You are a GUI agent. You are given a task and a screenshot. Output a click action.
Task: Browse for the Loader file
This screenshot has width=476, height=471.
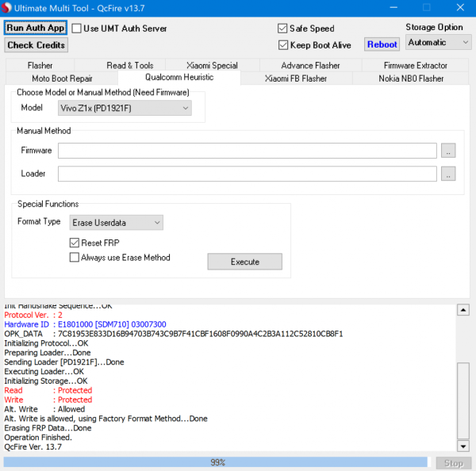coord(448,174)
